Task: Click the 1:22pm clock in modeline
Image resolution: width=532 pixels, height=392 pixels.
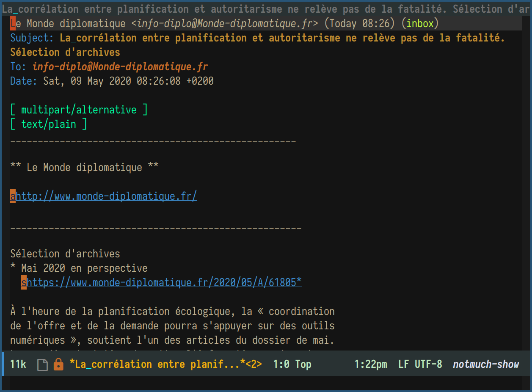Action: click(371, 364)
